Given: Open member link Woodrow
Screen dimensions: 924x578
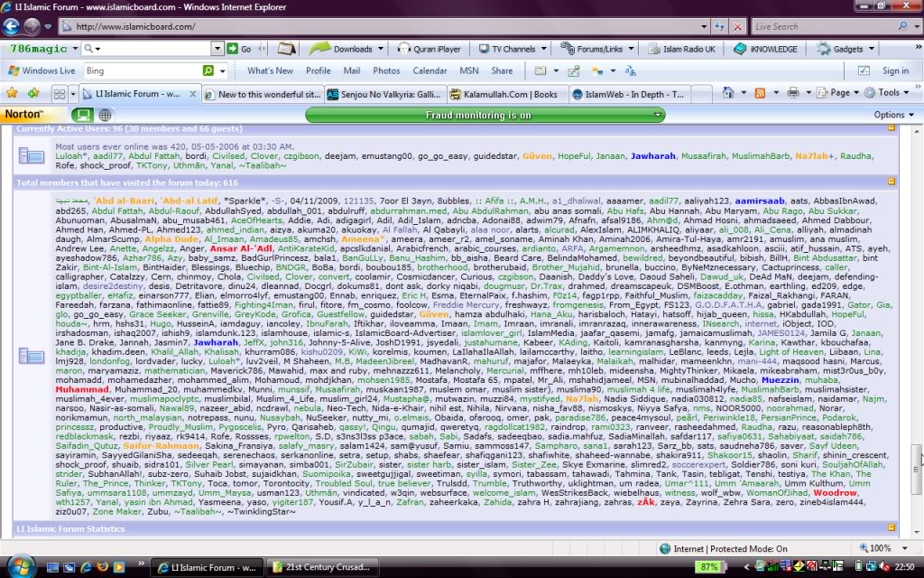Looking at the screenshot, I should click(x=835, y=492).
